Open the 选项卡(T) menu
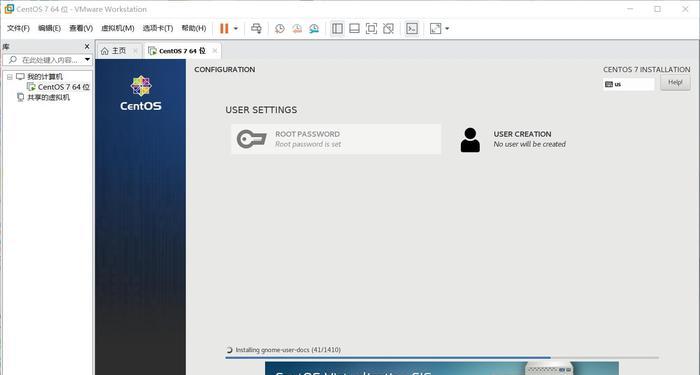The image size is (700, 375). 158,28
